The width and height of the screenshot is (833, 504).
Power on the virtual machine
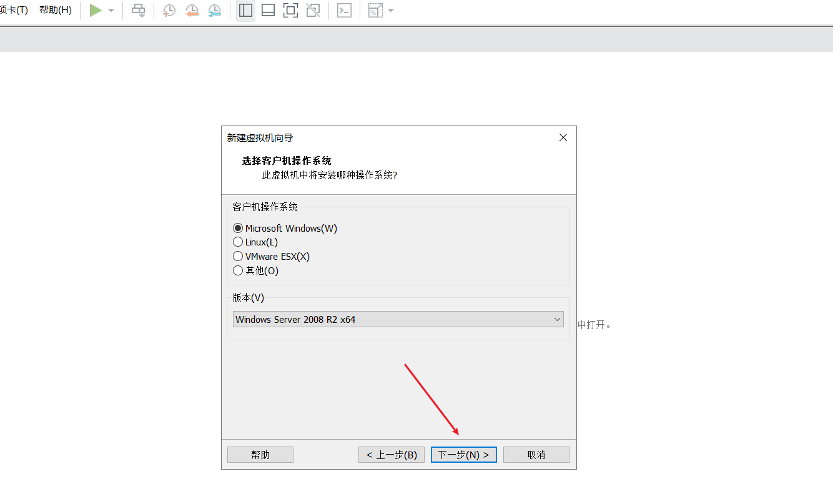97,10
